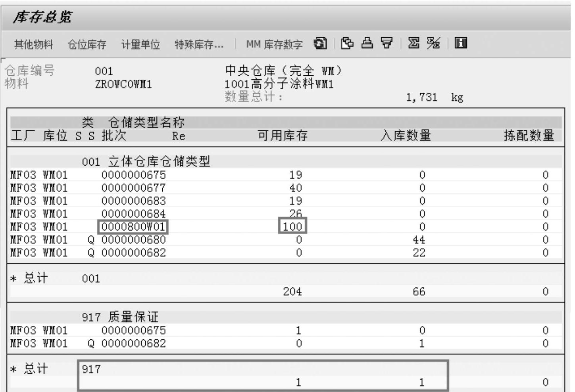575x392 pixels.
Task: Select batch 0000800W01
Action: 133,227
